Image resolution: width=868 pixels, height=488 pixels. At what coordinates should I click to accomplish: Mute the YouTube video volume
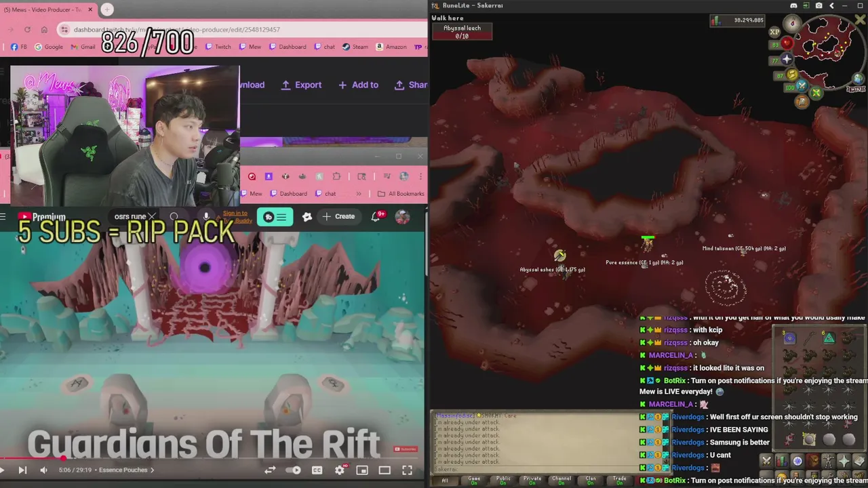pos(44,470)
